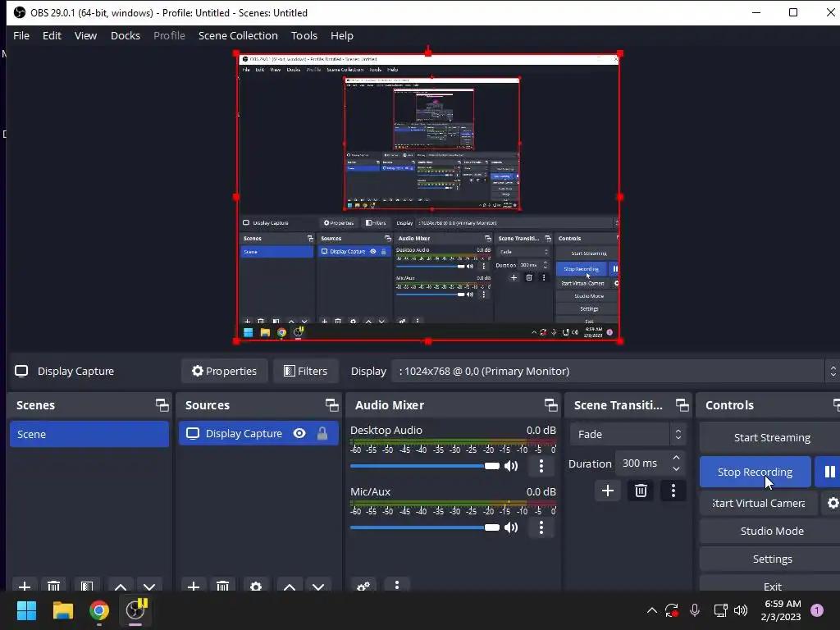Increase transition Duration with up arrow
This screenshot has height=630, width=840.
[x=676, y=458]
